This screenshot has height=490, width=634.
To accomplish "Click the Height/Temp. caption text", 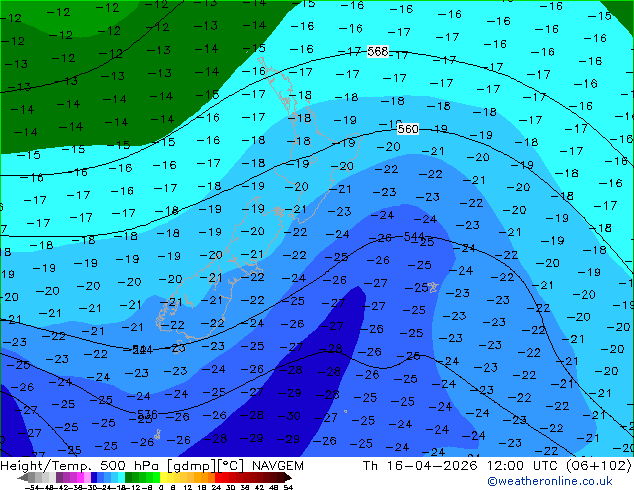I will tap(45, 466).
